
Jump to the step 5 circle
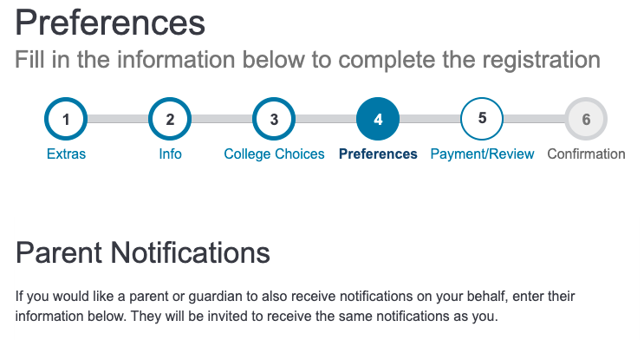click(x=482, y=119)
